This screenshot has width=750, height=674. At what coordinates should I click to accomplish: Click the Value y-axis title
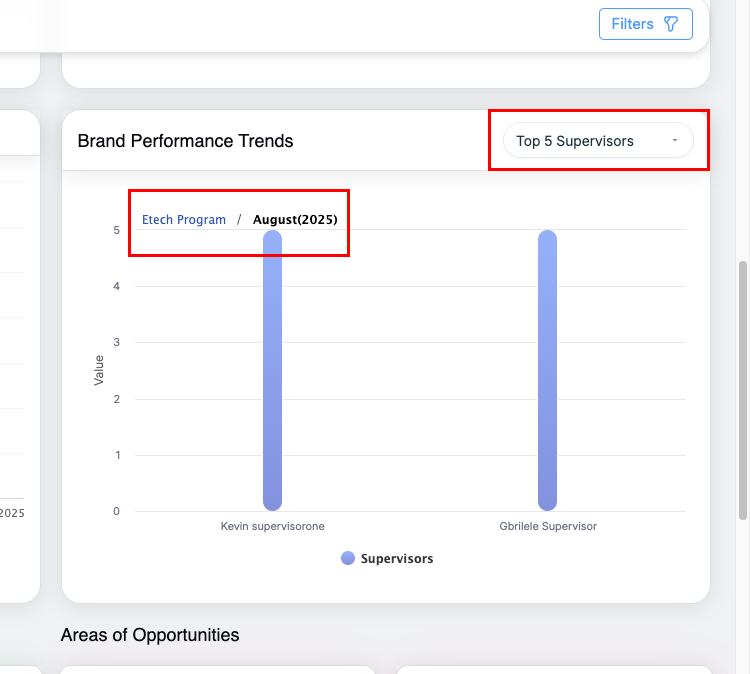99,370
